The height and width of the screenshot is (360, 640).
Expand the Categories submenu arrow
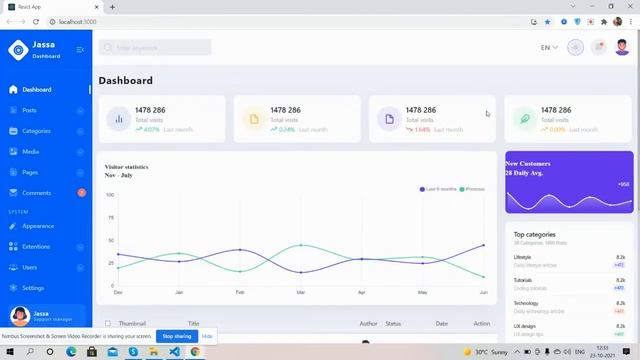[x=80, y=131]
